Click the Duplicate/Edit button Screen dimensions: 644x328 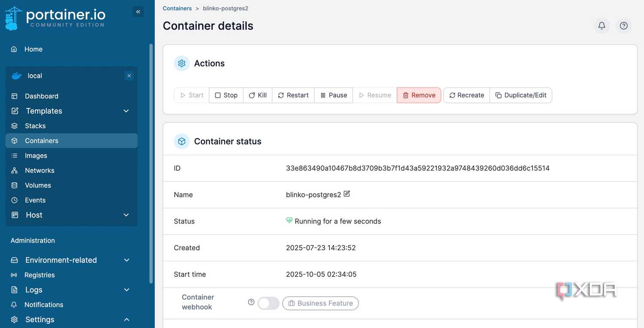pyautogui.click(x=521, y=95)
